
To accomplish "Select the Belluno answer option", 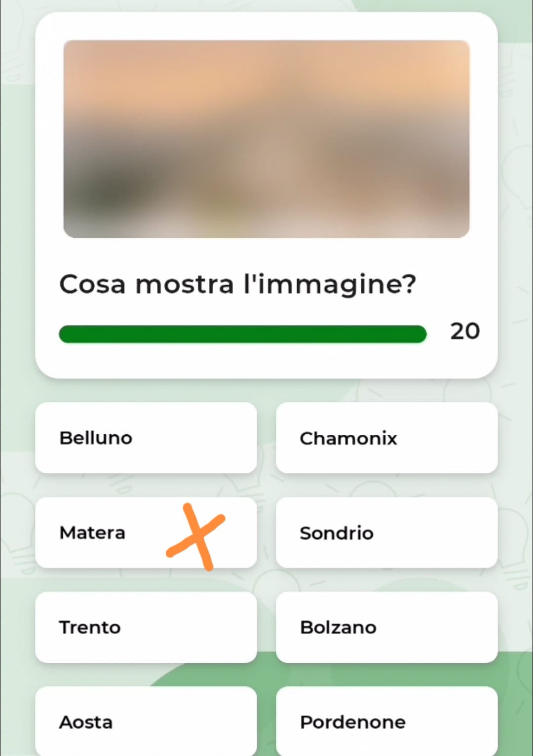I will [x=146, y=438].
